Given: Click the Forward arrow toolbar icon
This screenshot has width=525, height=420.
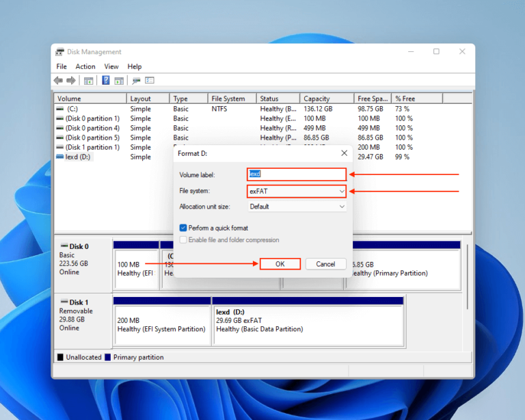Looking at the screenshot, I should point(70,81).
